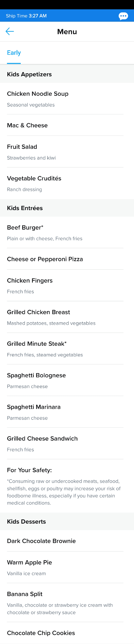Open the chat message bubble icon
The image size is (134, 644).
point(123,16)
